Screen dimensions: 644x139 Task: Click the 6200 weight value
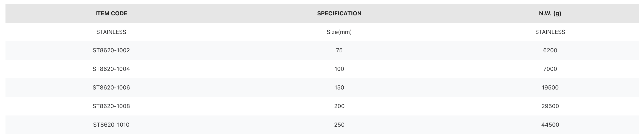(x=550, y=50)
